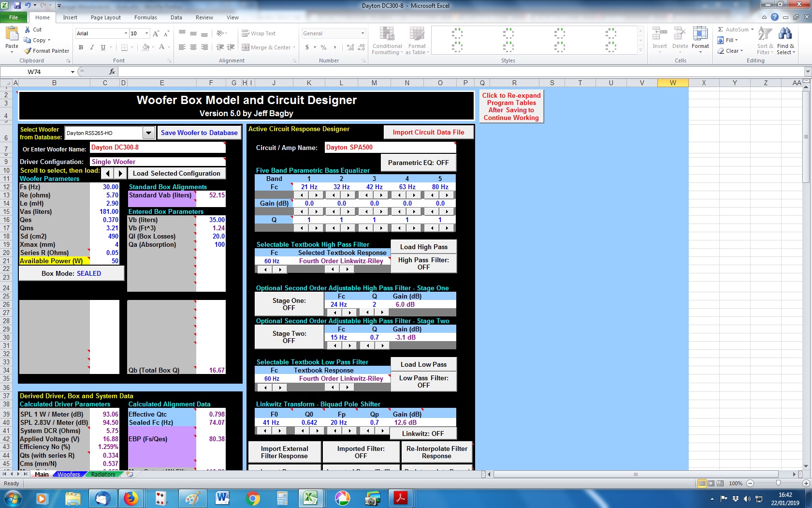Toggle Box Mode: SEALED button
812x508 pixels.
pyautogui.click(x=72, y=273)
